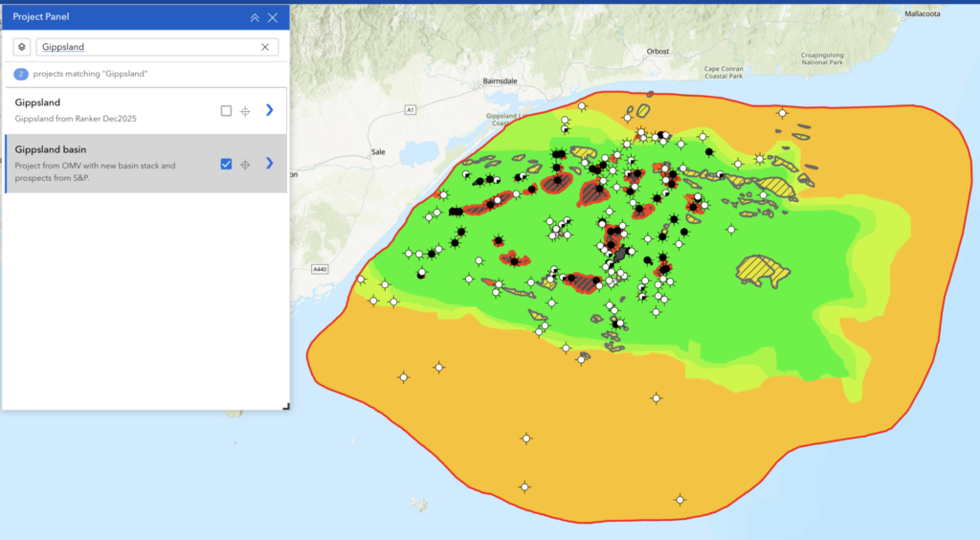The height and width of the screenshot is (540, 980).
Task: Click the panel resize handle corner
Action: tap(285, 406)
